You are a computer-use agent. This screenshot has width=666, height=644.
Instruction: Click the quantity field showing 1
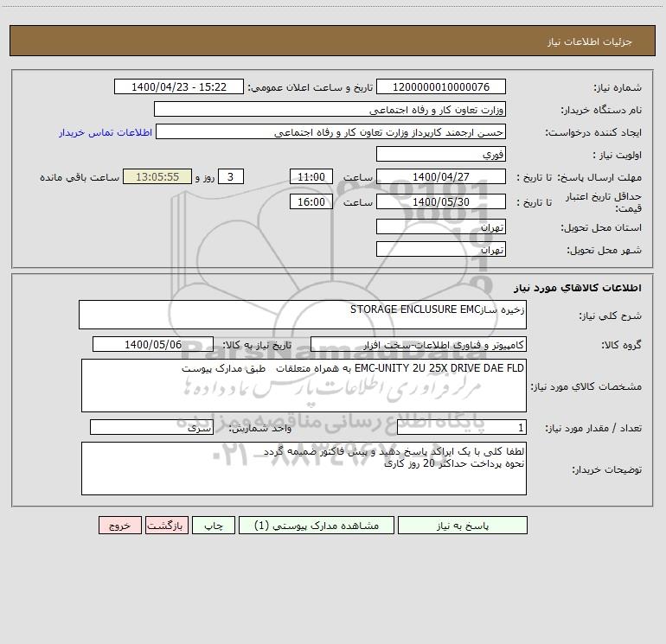462,428
